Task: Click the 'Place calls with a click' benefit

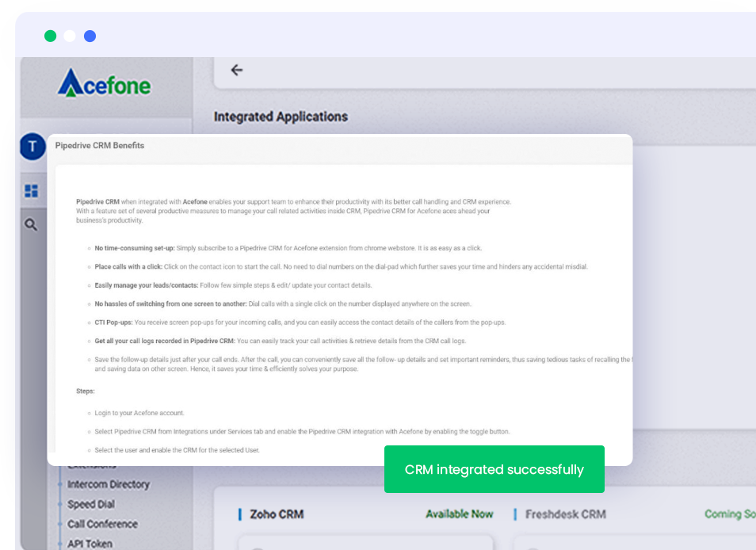Action: 341,266
